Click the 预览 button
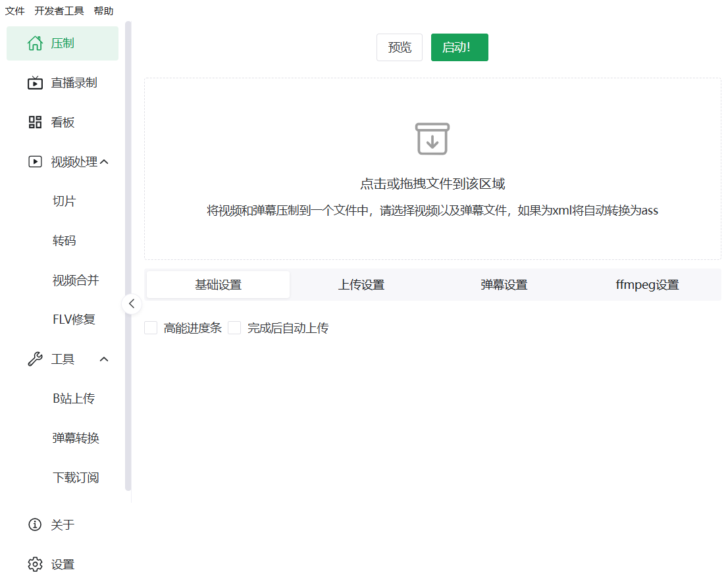The width and height of the screenshot is (728, 585). [x=400, y=47]
